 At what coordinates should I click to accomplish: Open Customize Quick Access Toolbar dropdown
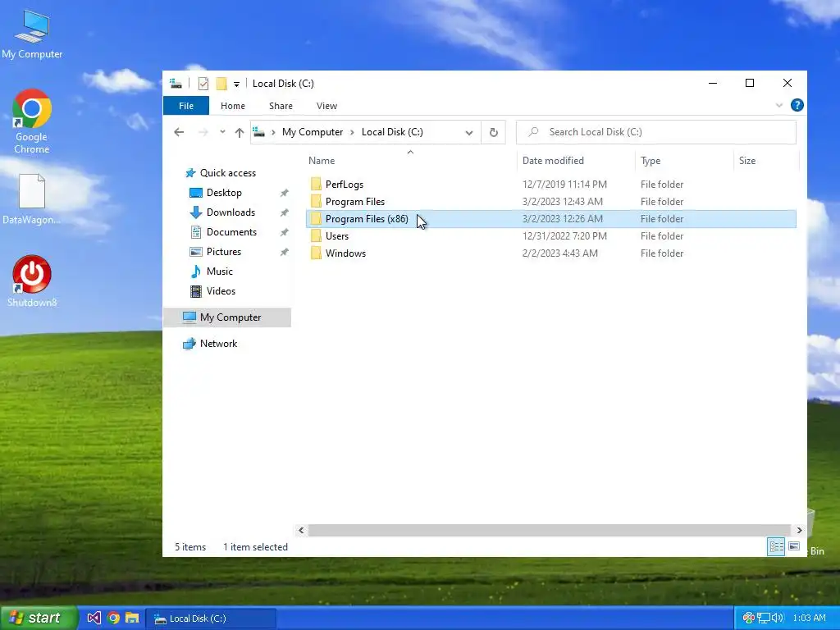[x=236, y=84]
